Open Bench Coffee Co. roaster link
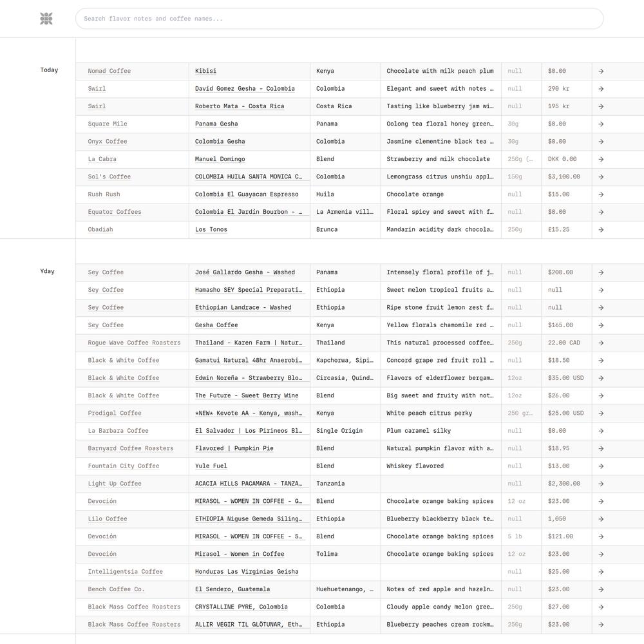Image resolution: width=644 pixels, height=644 pixels. tap(116, 590)
